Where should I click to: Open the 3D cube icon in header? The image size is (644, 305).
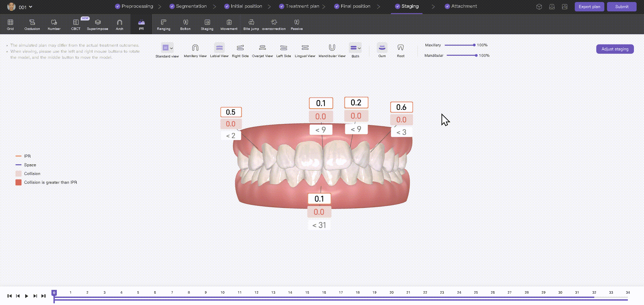coord(539,7)
